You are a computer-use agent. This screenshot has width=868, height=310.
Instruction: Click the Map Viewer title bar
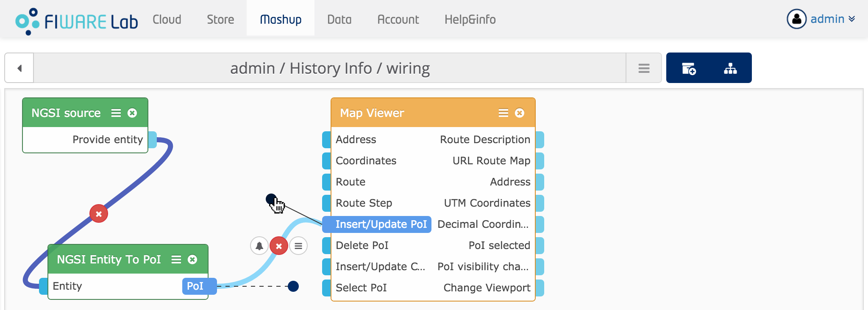pyautogui.click(x=433, y=113)
